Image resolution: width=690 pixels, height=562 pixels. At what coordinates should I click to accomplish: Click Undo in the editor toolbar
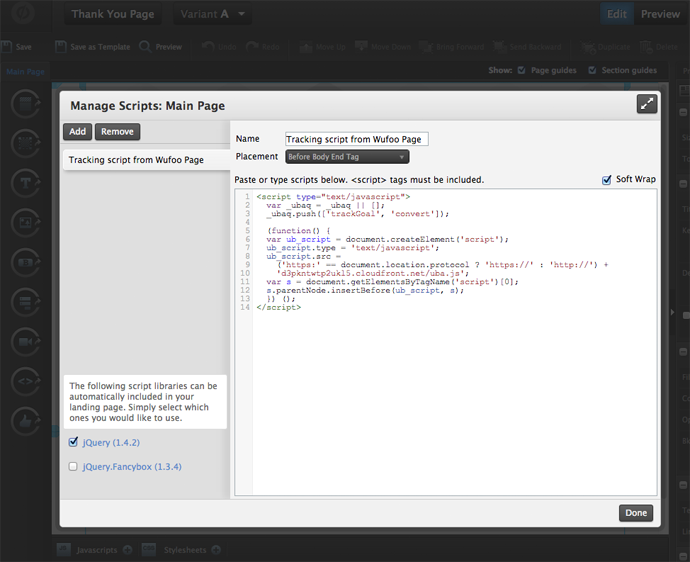click(x=219, y=47)
